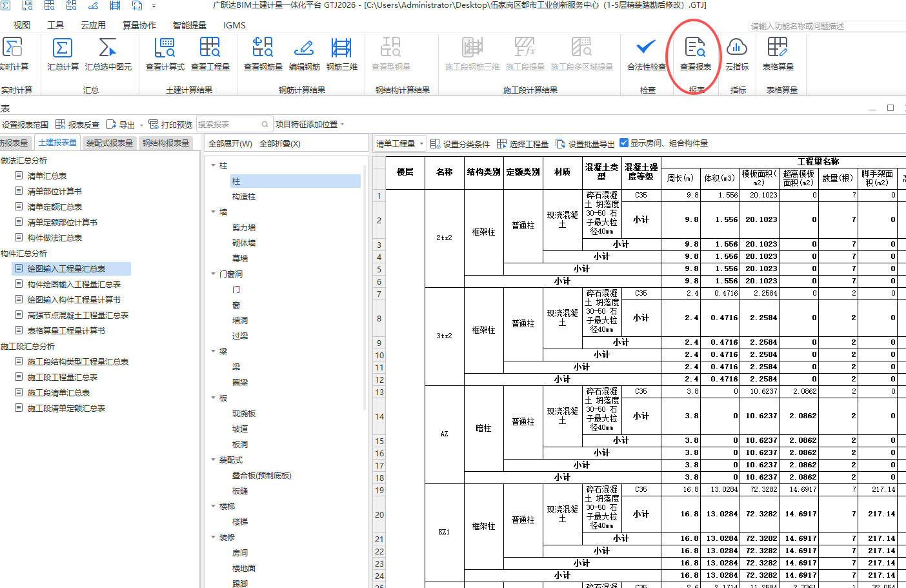Click the 编辑钢筋 icon
The width and height of the screenshot is (906, 588).
click(x=304, y=54)
